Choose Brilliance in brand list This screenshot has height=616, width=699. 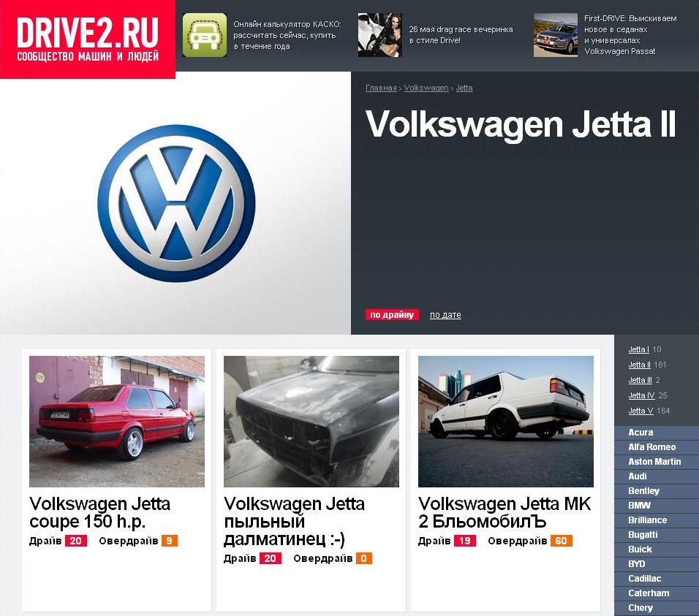657,520
